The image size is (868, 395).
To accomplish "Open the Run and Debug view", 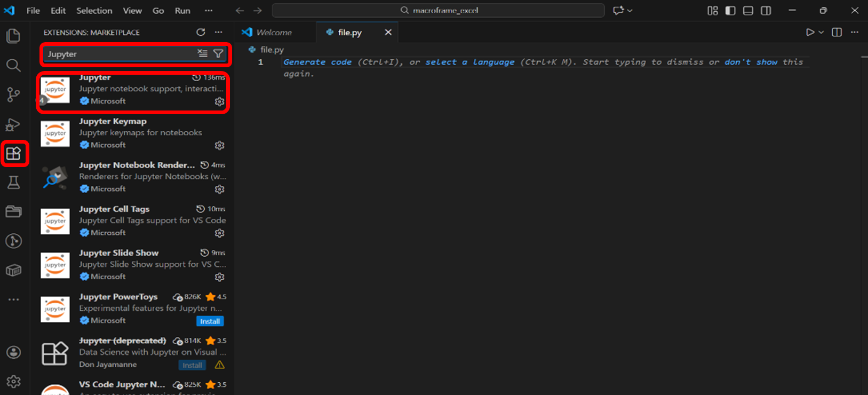I will pos(13,124).
